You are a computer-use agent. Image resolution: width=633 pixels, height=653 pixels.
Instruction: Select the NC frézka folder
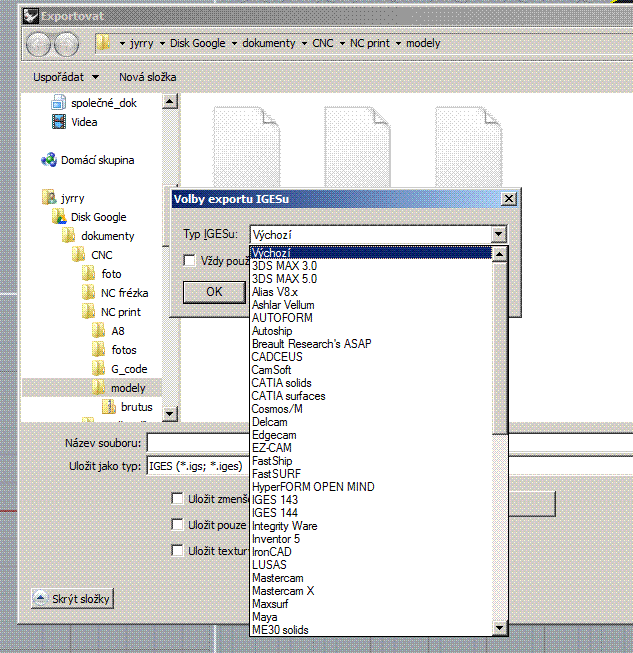pos(124,293)
